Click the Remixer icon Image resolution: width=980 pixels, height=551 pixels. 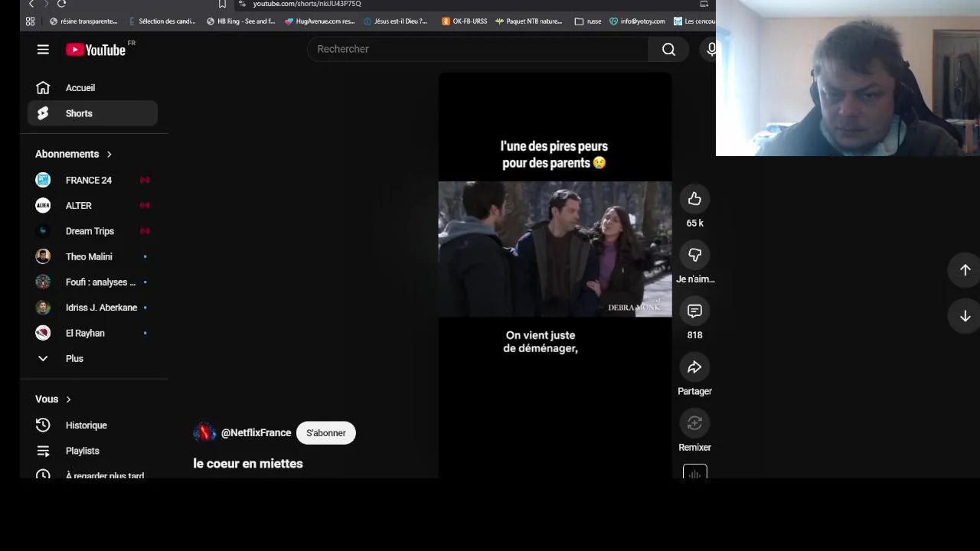pos(694,423)
